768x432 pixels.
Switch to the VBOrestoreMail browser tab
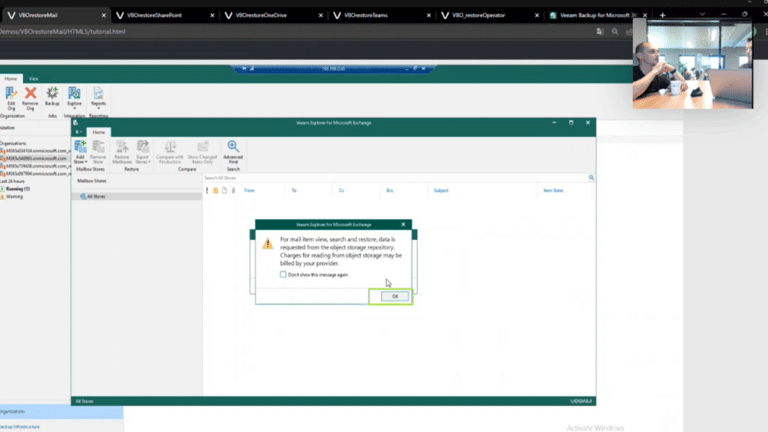coord(54,15)
